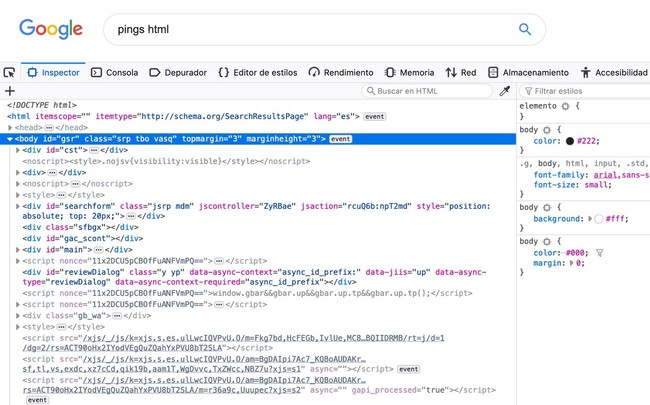This screenshot has width=650, height=405.
Task: Activate the eyedropper color picker icon
Action: (x=504, y=91)
